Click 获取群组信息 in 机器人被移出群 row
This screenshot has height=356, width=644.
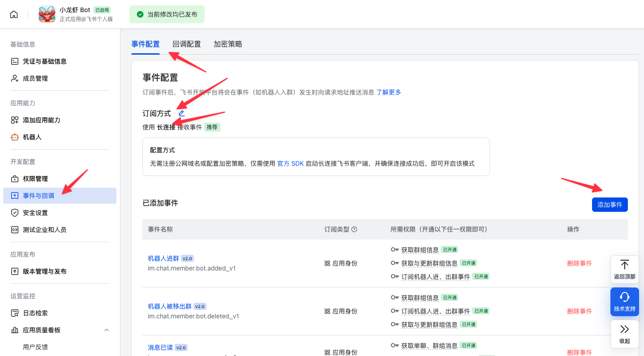pos(420,298)
